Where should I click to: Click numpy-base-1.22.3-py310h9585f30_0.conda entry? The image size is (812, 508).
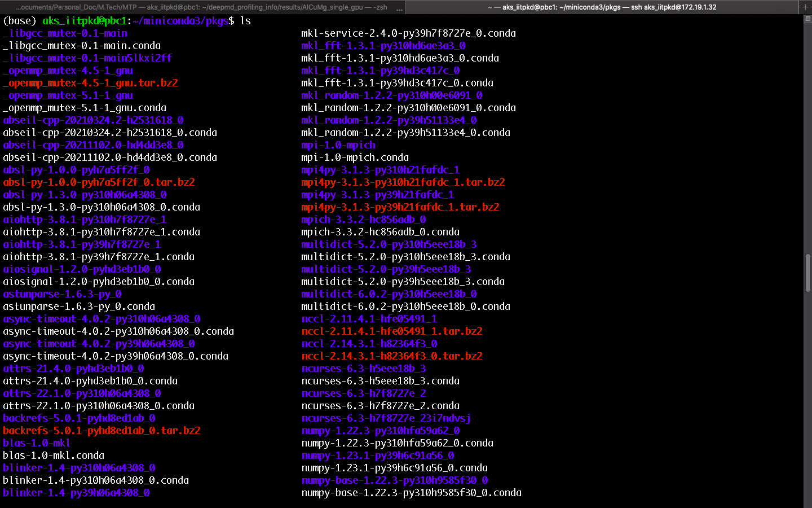[412, 493]
